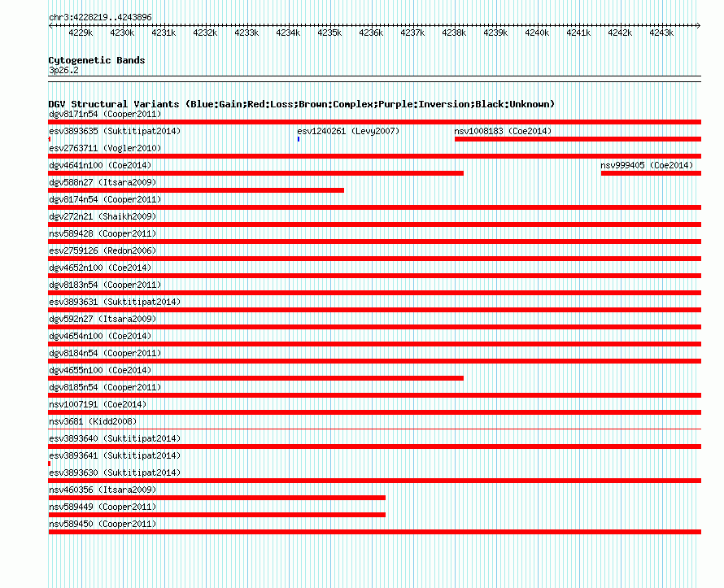
Task: Open esv3893635 (Suktitipat2014) variant entry
Action: pyautogui.click(x=115, y=131)
